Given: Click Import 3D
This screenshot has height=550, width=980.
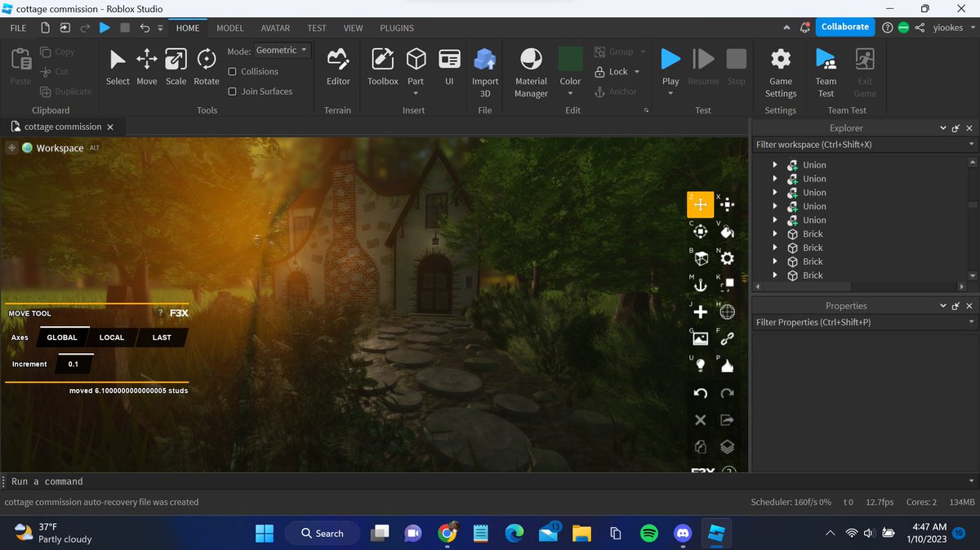Looking at the screenshot, I should click(x=485, y=72).
